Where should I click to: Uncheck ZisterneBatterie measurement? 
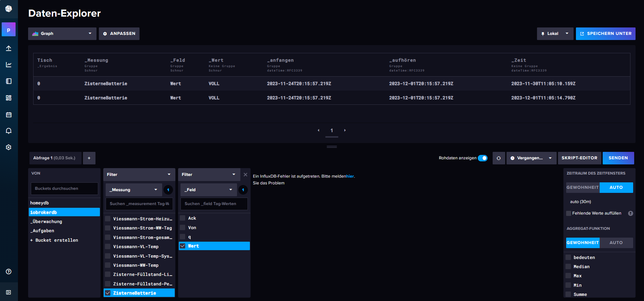pos(108,293)
